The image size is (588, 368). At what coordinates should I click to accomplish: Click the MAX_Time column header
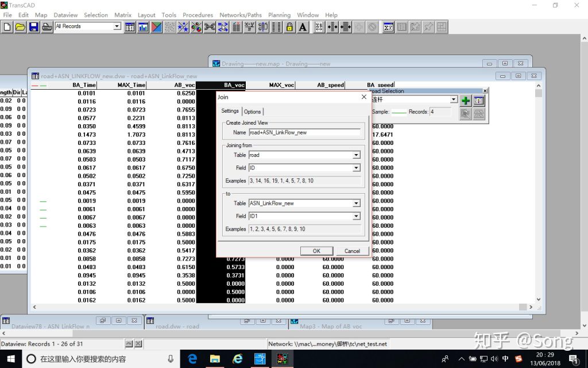[x=131, y=85]
